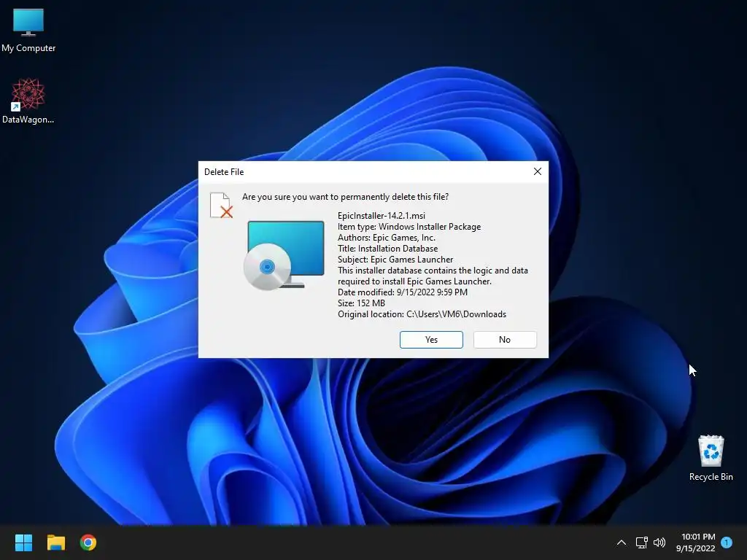Launch Google Chrome from the taskbar

(x=88, y=542)
